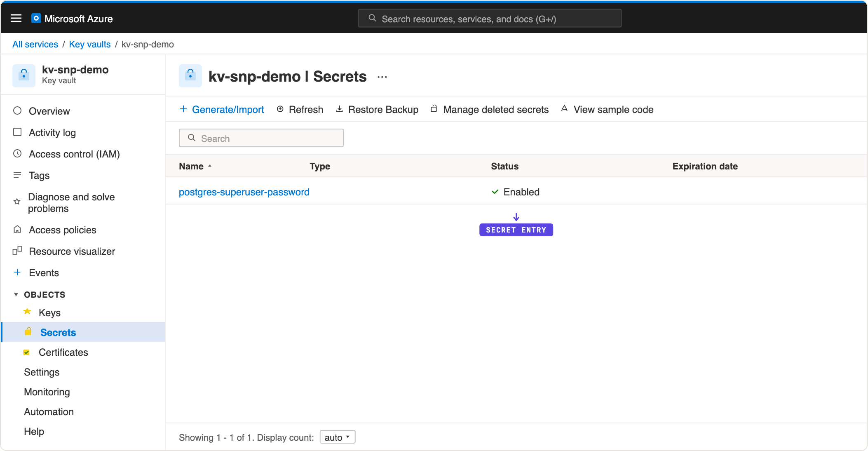Expand the Settings section
The height and width of the screenshot is (451, 868).
(42, 372)
